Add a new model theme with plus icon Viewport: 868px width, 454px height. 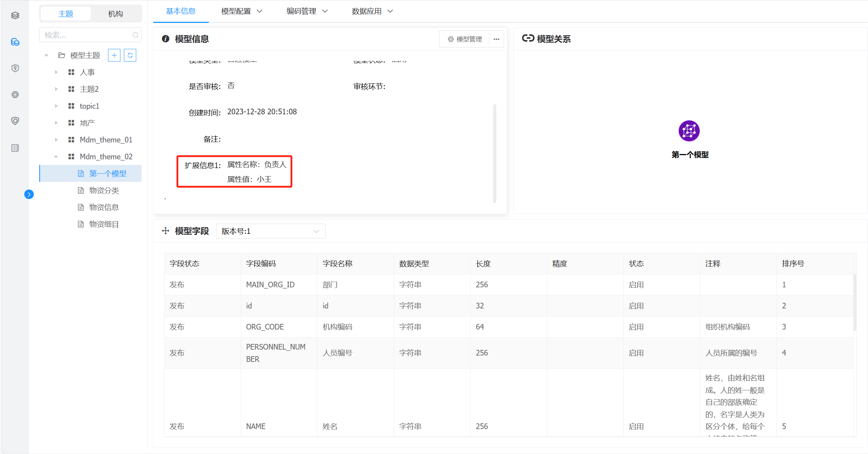(114, 55)
